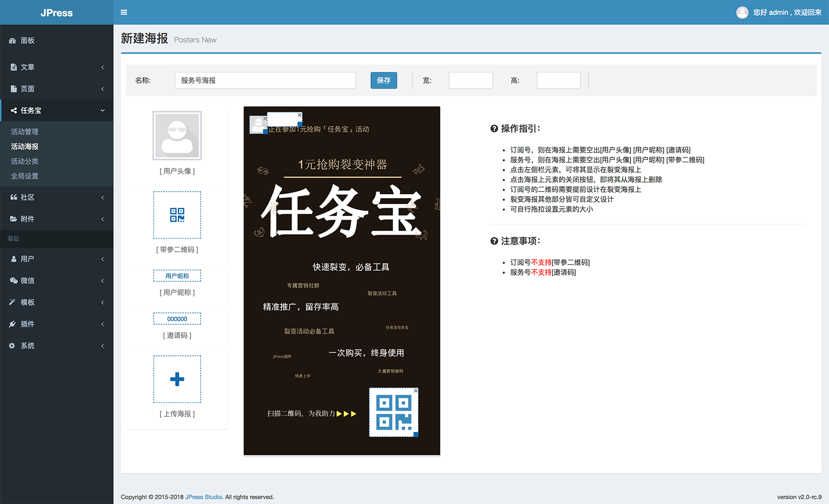Click the 插件 chevron arrow
The height and width of the screenshot is (504, 829).
(x=103, y=324)
